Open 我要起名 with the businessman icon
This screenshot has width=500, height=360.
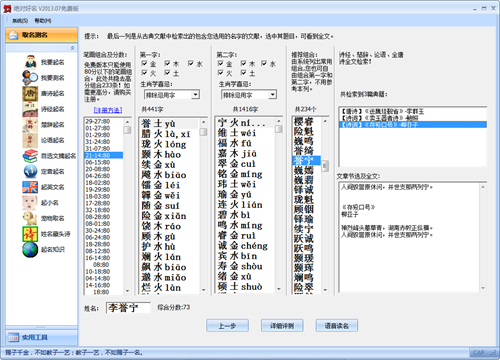coord(44,62)
